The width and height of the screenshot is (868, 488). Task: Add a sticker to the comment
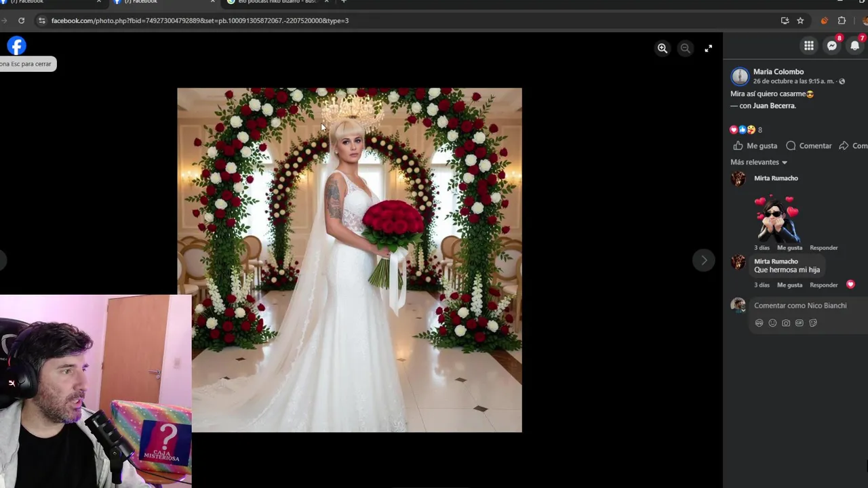point(813,323)
